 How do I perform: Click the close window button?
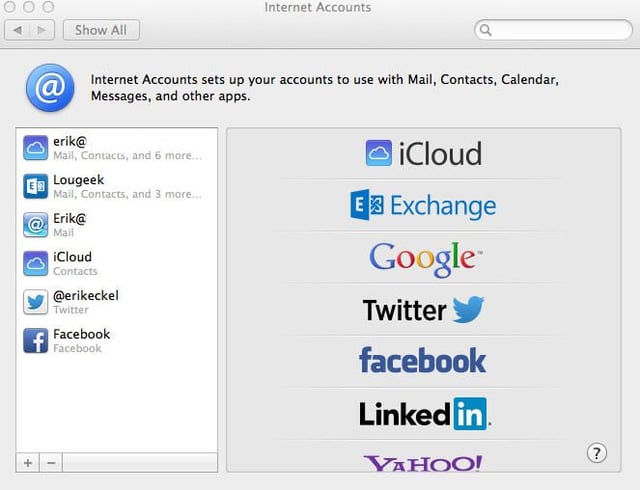coord(9,7)
